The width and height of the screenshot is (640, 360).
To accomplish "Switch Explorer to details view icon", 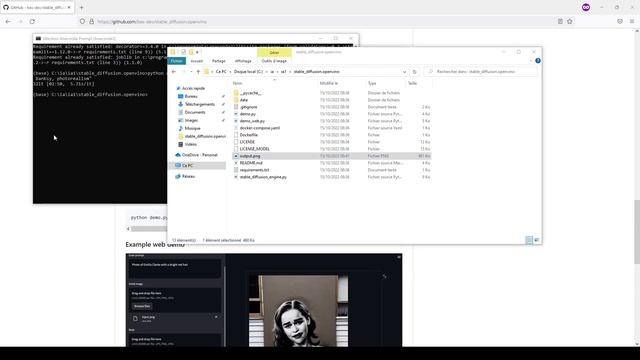I will click(x=529, y=240).
